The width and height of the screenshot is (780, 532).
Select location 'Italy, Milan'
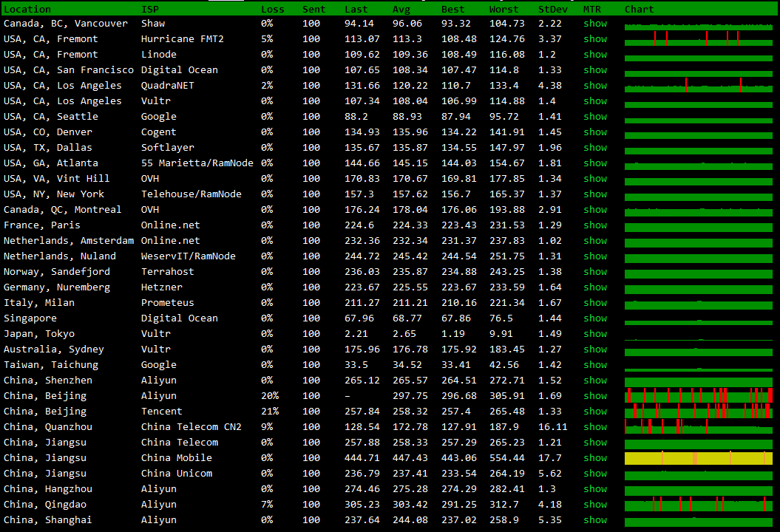click(38, 303)
